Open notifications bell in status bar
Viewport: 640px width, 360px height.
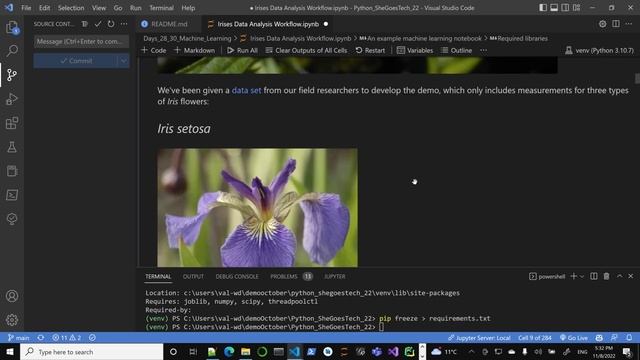629,338
